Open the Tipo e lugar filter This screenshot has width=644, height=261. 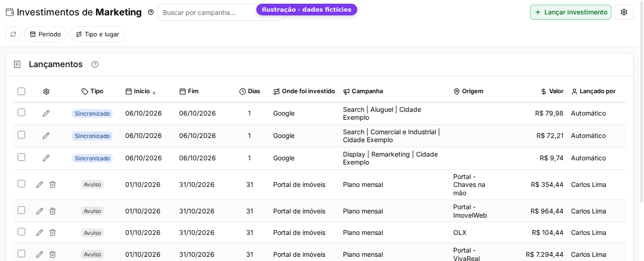pos(97,34)
